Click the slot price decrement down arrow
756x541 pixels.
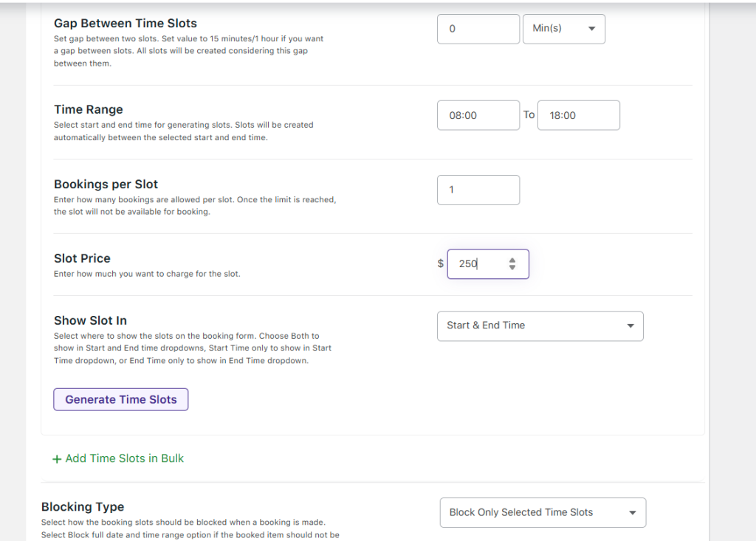coord(512,268)
